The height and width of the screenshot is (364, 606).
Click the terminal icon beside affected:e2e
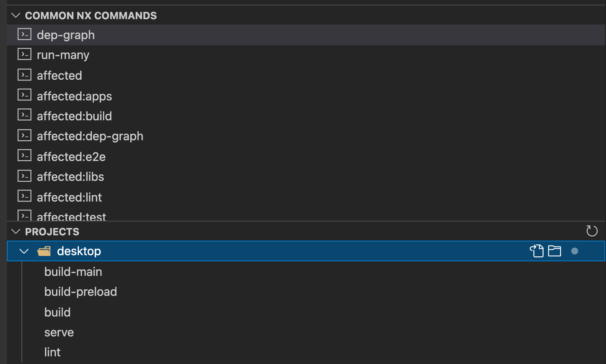click(25, 156)
